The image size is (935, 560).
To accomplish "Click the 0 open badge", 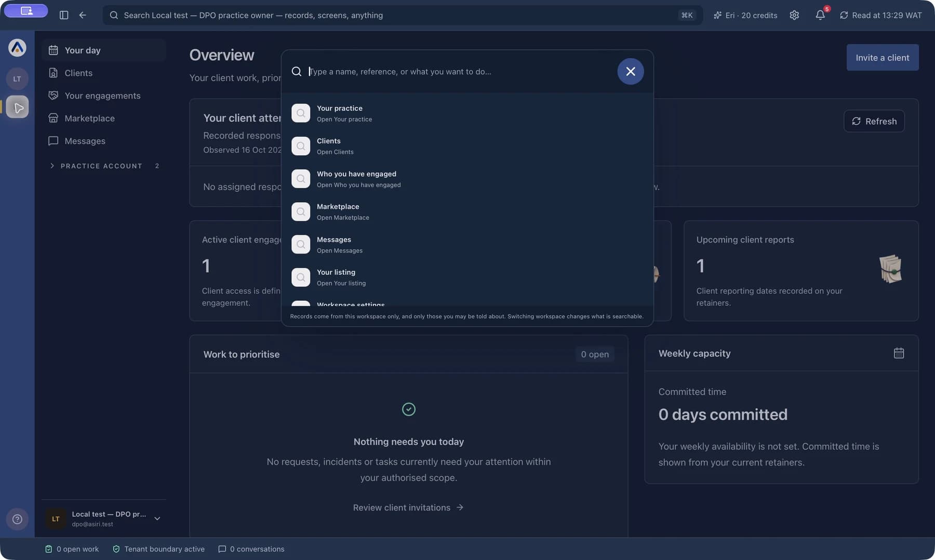I will tap(595, 354).
